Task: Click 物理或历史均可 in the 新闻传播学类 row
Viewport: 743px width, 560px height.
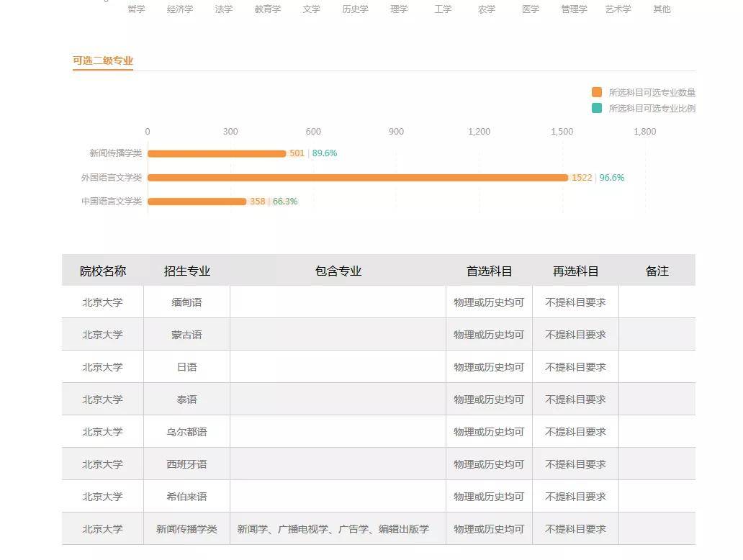Action: pos(489,529)
